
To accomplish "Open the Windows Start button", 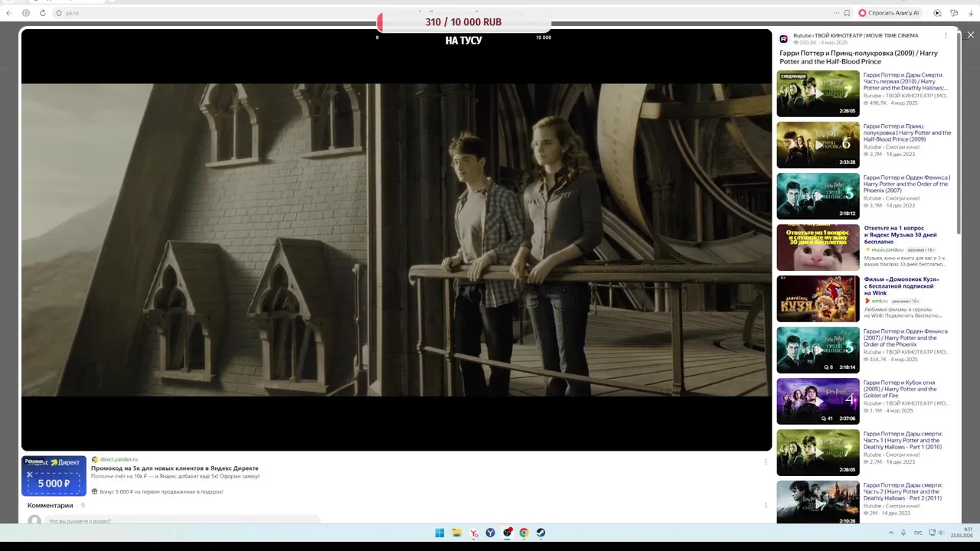I will tap(439, 533).
